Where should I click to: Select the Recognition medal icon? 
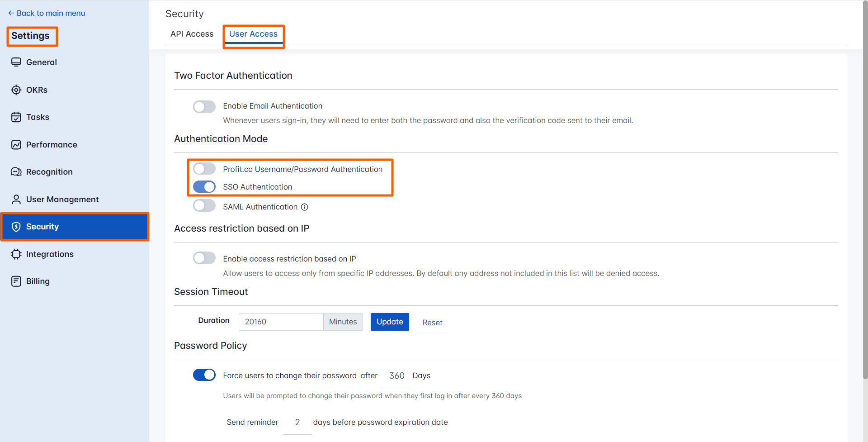coord(16,171)
